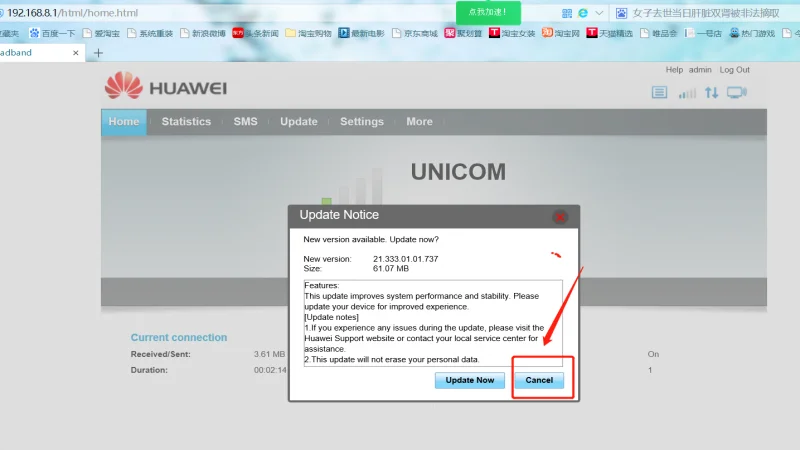Click the green 点我加速 button
800x450 pixels.
(488, 12)
